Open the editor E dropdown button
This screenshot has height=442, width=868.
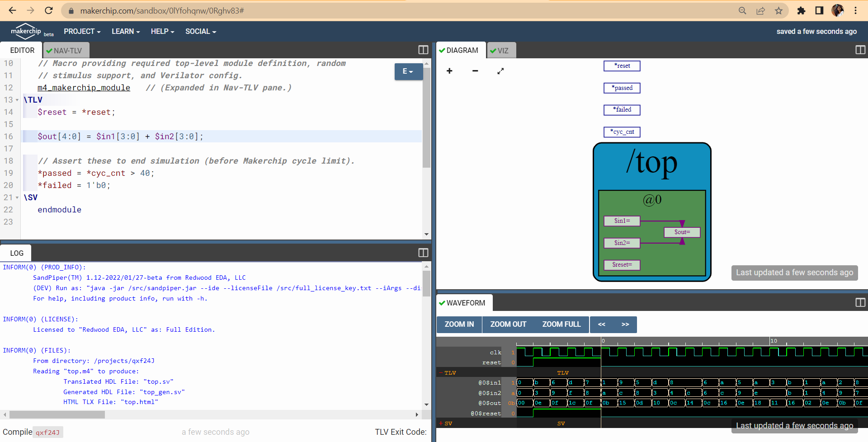[x=408, y=71]
